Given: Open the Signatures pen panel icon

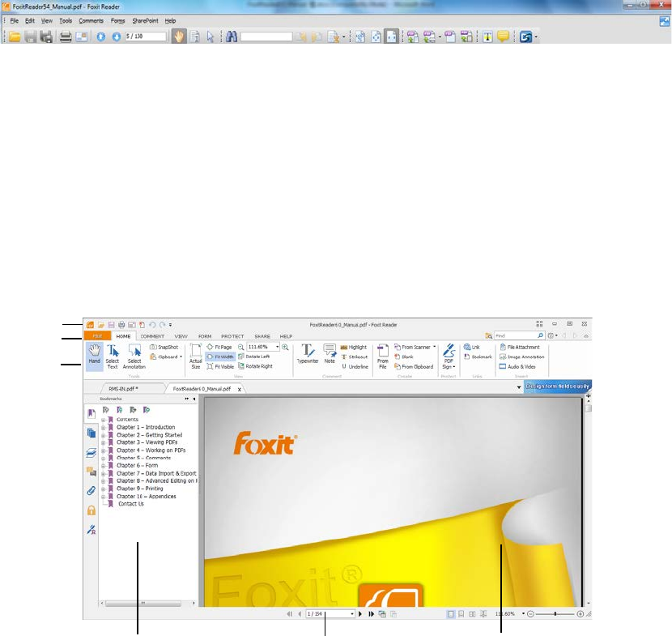Looking at the screenshot, I should (91, 529).
